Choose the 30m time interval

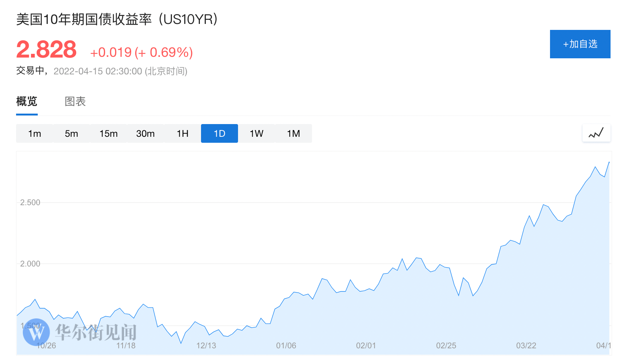pos(145,133)
